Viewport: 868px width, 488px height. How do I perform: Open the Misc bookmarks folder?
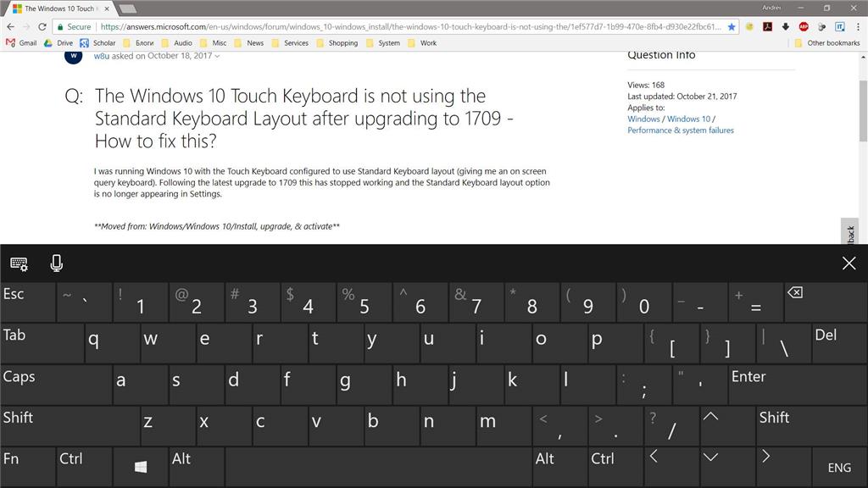213,42
